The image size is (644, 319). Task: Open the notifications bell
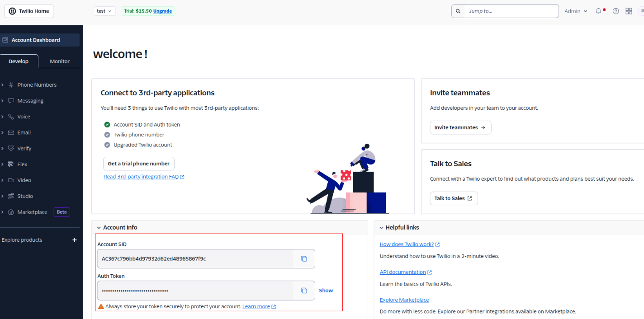(x=598, y=11)
